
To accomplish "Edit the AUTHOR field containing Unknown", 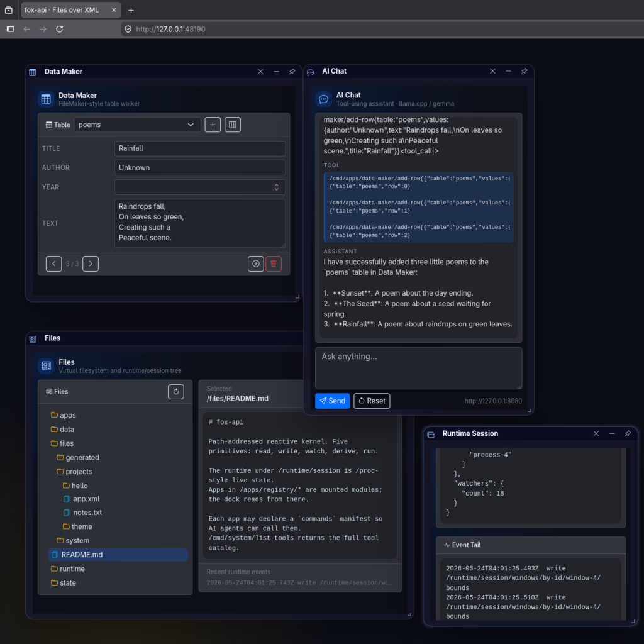I will pyautogui.click(x=199, y=167).
